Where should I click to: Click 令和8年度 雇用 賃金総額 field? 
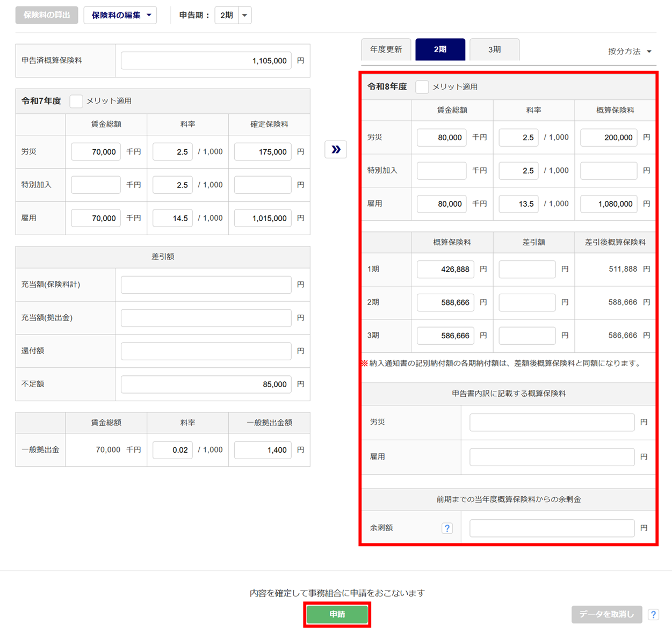pos(442,204)
